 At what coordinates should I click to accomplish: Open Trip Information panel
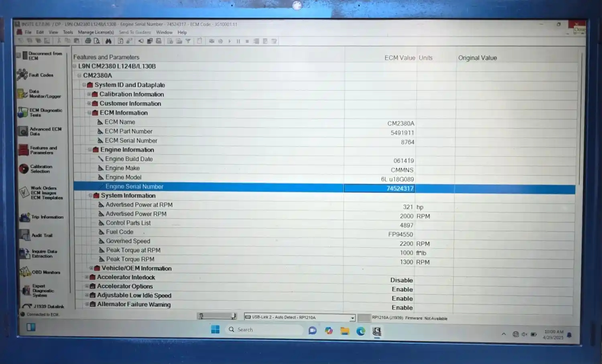point(47,217)
